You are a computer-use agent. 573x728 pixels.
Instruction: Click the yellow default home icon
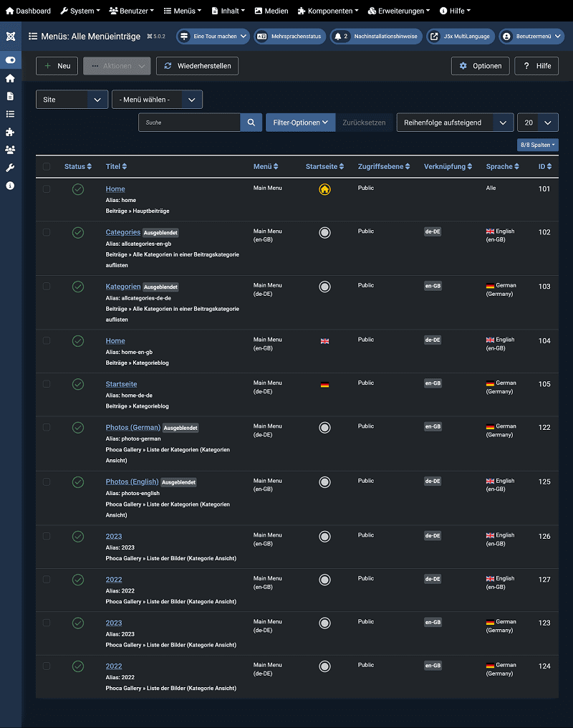coord(324,190)
